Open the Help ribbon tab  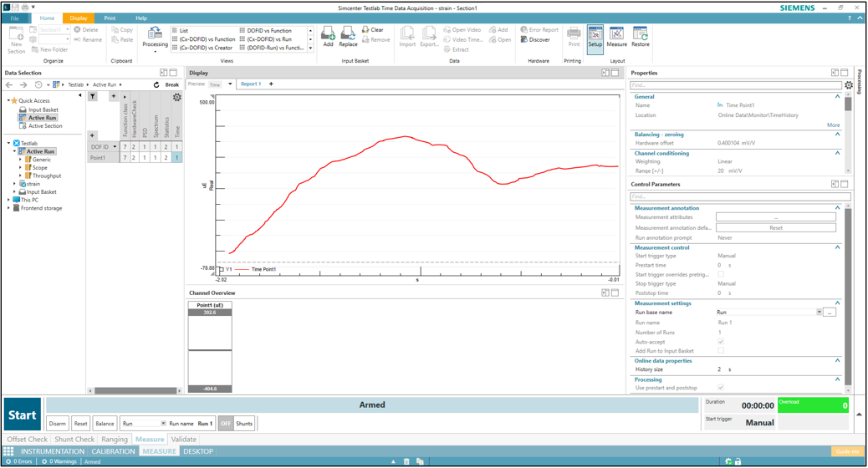pyautogui.click(x=141, y=18)
